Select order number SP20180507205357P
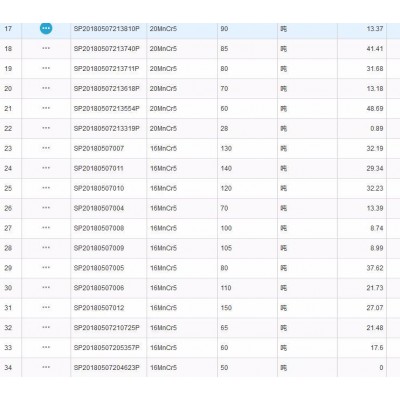The image size is (400, 400). 107,348
